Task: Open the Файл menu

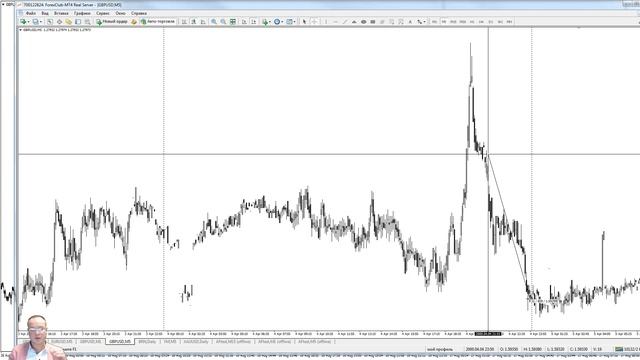Action: click(31, 13)
